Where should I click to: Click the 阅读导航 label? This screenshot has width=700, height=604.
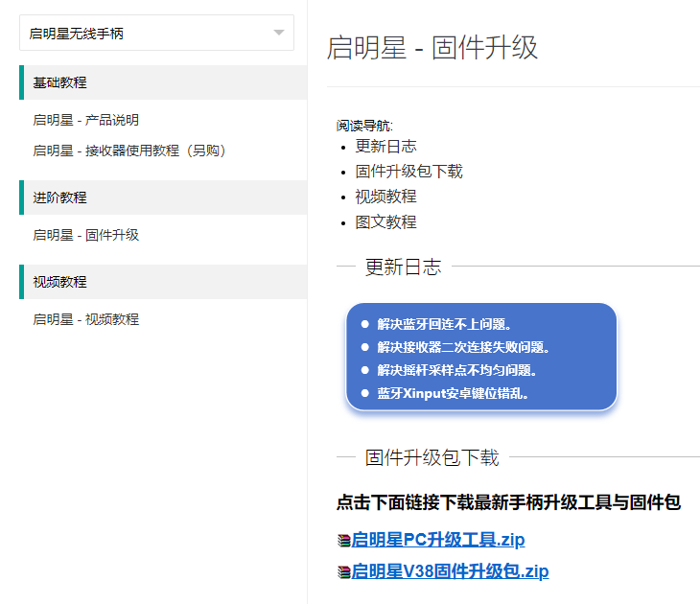[x=364, y=126]
